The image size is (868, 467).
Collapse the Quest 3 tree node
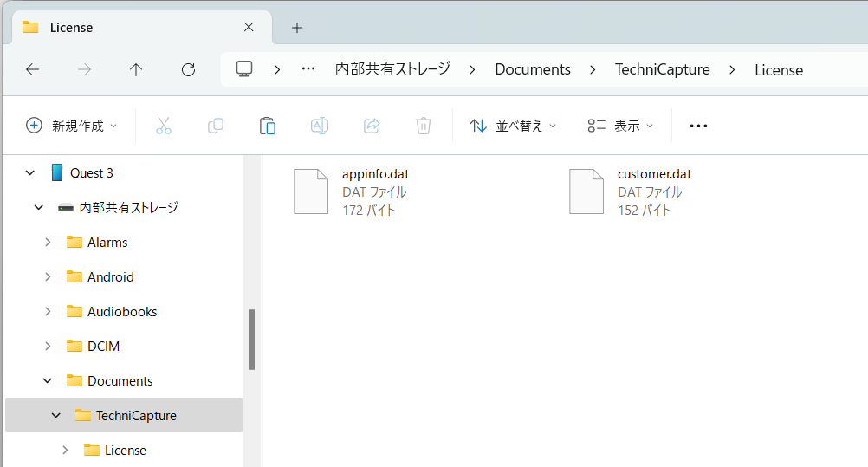30,172
